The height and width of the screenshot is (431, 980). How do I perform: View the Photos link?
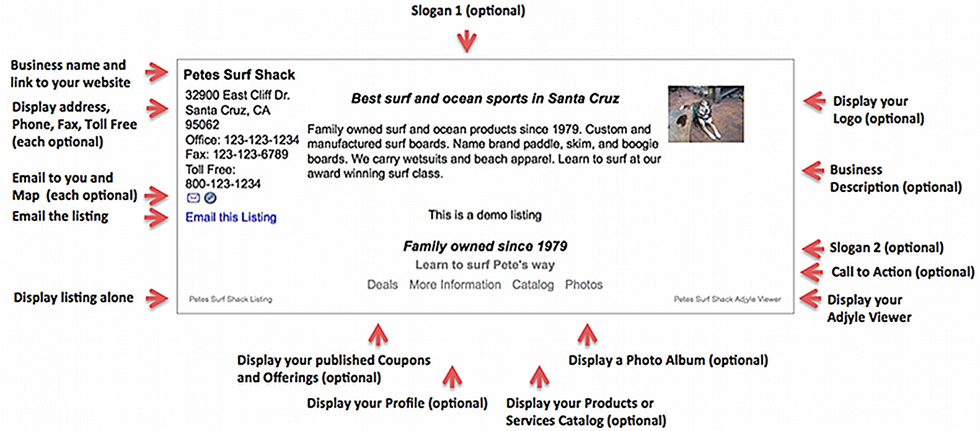[x=584, y=285]
